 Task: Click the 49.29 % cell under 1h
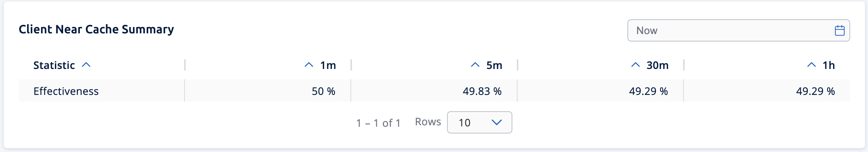click(x=815, y=91)
